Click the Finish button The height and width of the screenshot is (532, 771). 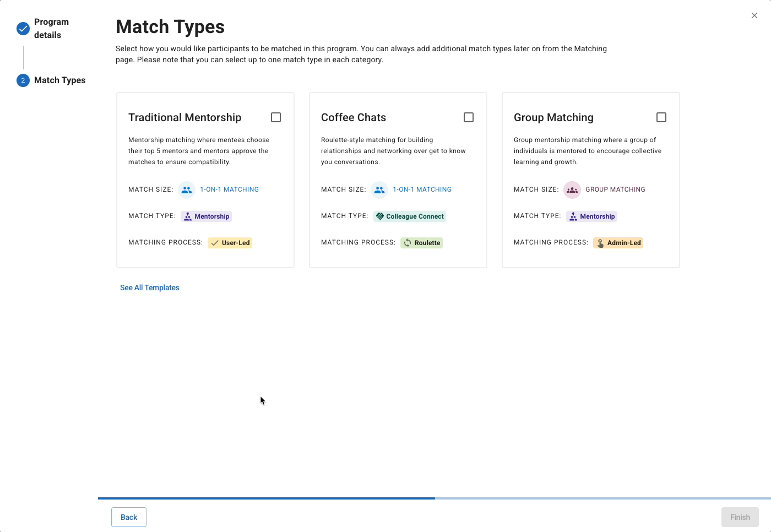coord(740,517)
